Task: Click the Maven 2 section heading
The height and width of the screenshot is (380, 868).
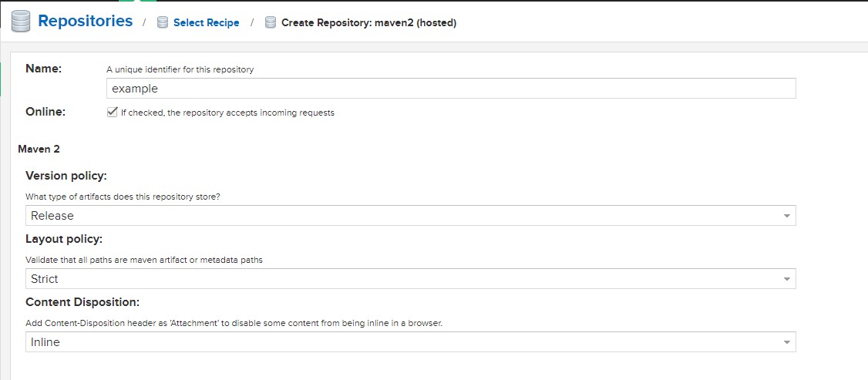Action: [x=39, y=149]
